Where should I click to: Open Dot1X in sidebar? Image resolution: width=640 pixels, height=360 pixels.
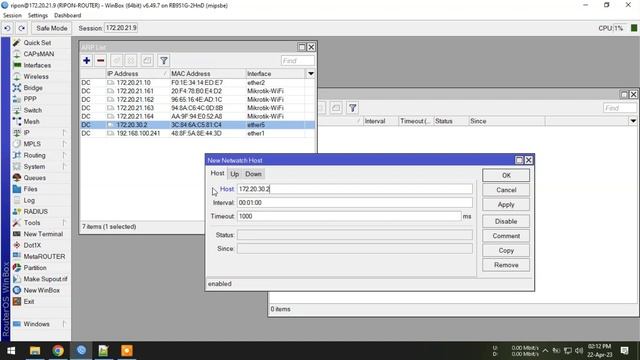32,245
